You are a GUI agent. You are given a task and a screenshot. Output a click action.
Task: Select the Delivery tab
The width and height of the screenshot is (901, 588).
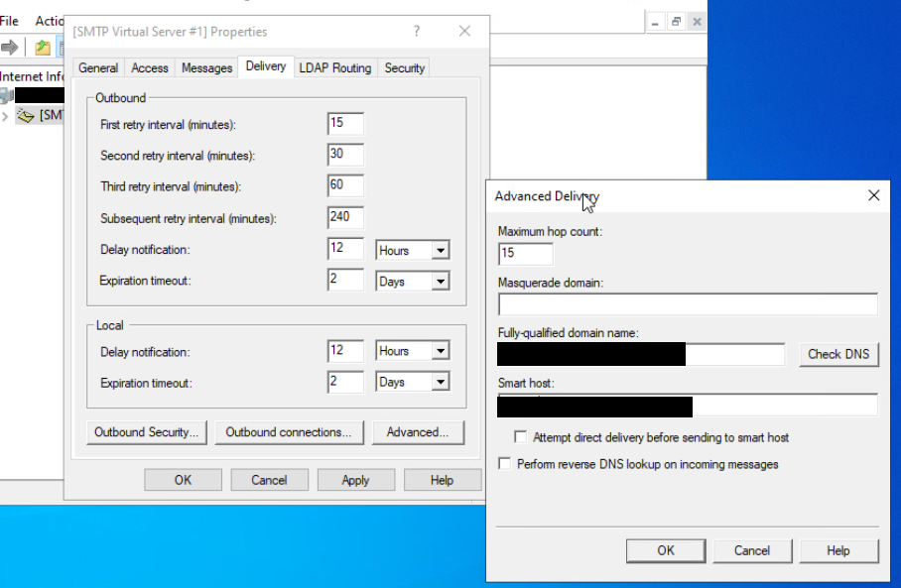(266, 66)
